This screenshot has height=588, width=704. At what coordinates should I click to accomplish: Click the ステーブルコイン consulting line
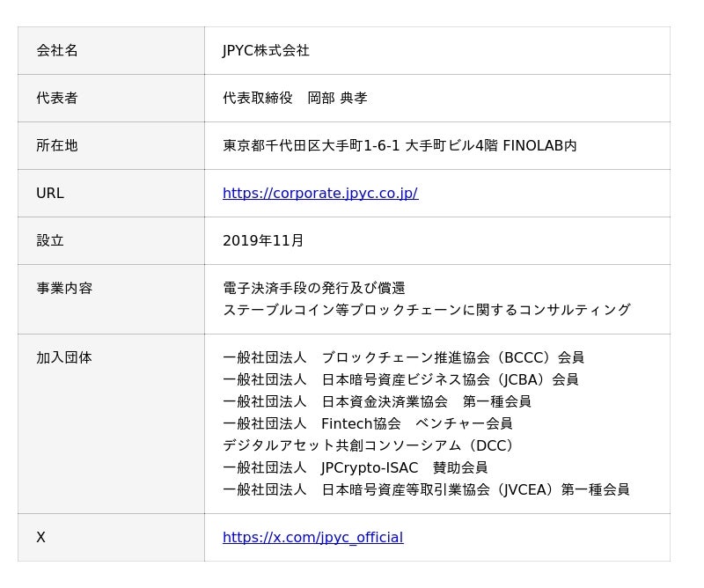(426, 311)
